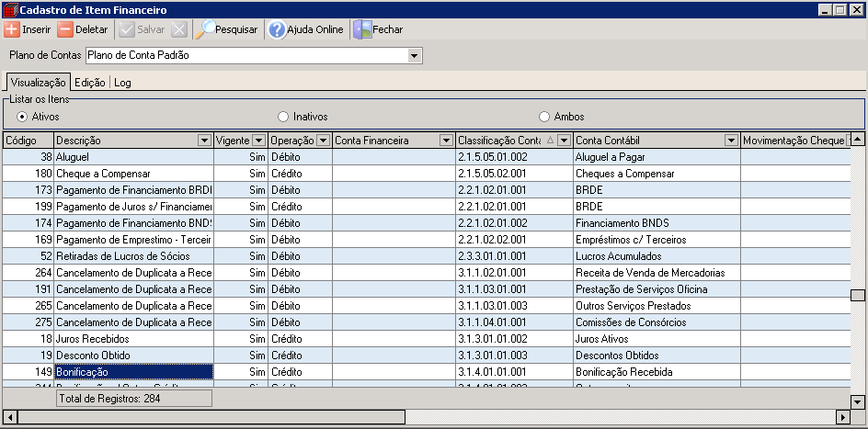Screen dimensions: 868x429
Task: Open Conta Contábil column filter dropdown
Action: [731, 141]
